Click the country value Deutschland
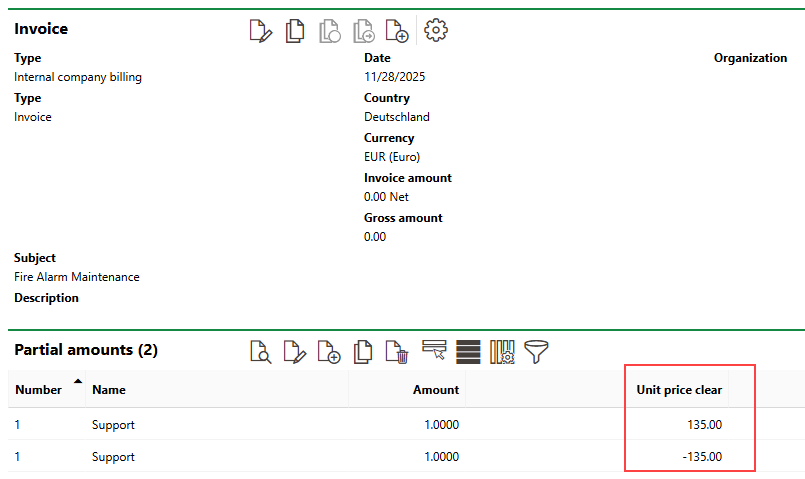This screenshot has width=805, height=479. point(397,117)
